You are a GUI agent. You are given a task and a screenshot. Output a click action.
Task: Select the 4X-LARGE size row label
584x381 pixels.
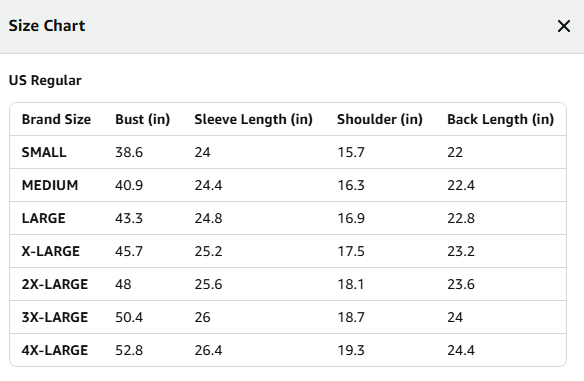(55, 350)
